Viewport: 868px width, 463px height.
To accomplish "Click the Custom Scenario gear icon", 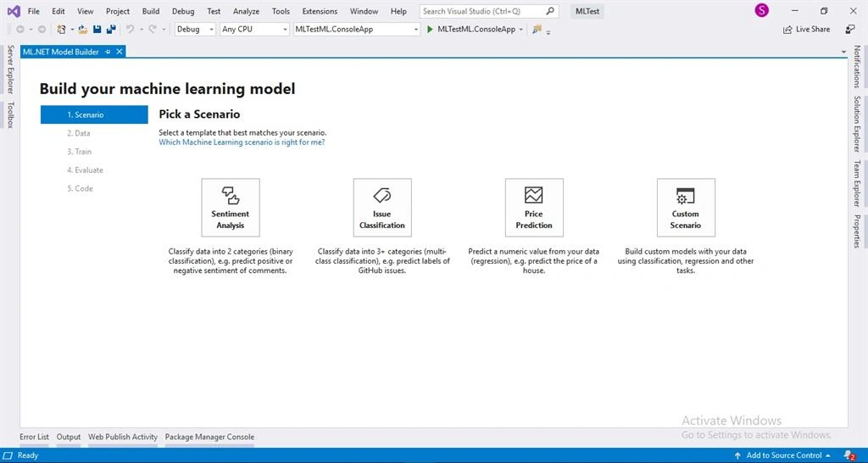I will coord(685,196).
